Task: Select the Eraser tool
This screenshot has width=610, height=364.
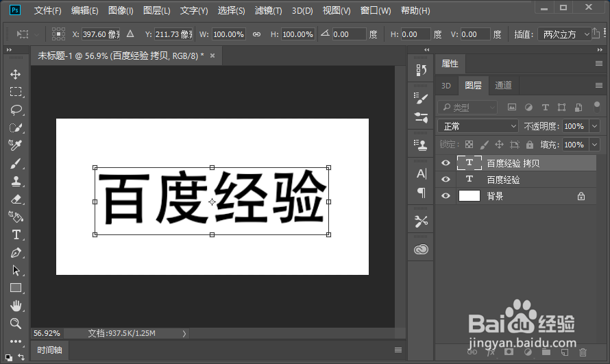Action: (x=16, y=199)
